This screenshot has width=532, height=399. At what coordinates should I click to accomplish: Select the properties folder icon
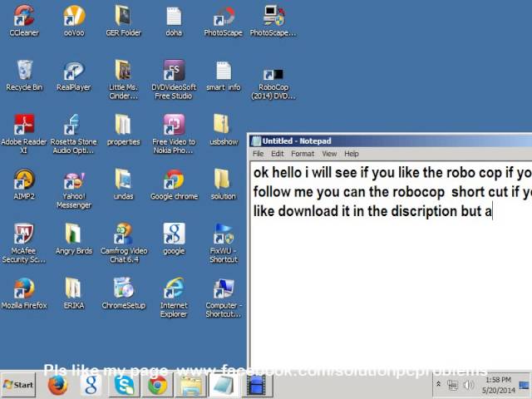click(x=123, y=130)
